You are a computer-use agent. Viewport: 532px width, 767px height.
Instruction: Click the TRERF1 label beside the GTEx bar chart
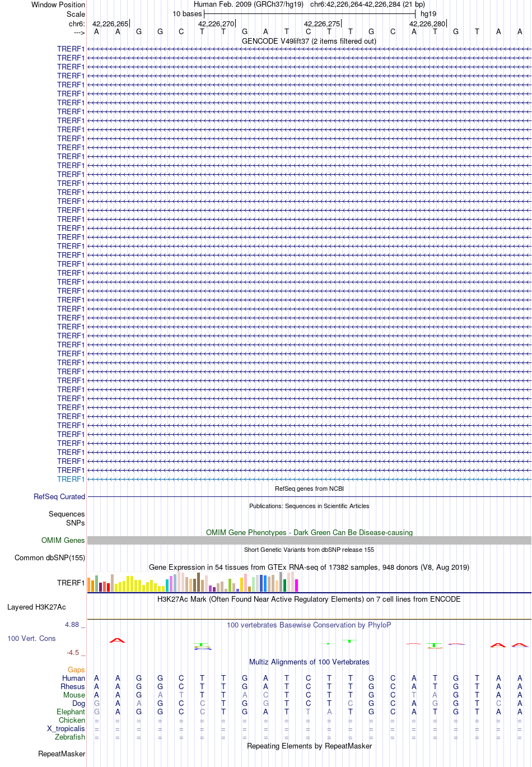tap(71, 583)
